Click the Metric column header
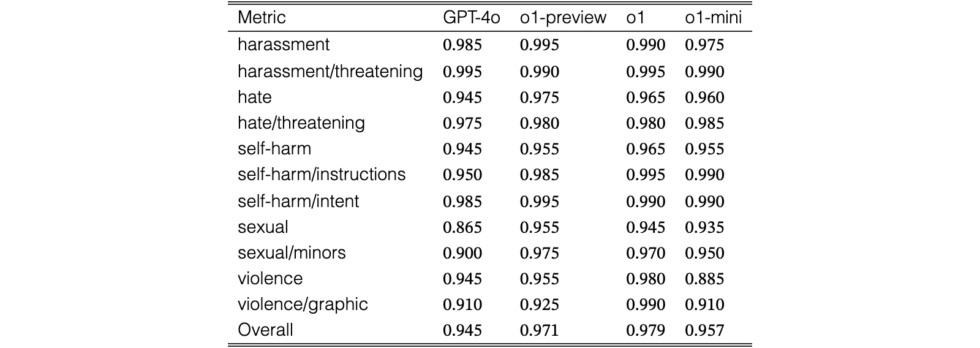This screenshot has height=348, width=980. [x=262, y=17]
